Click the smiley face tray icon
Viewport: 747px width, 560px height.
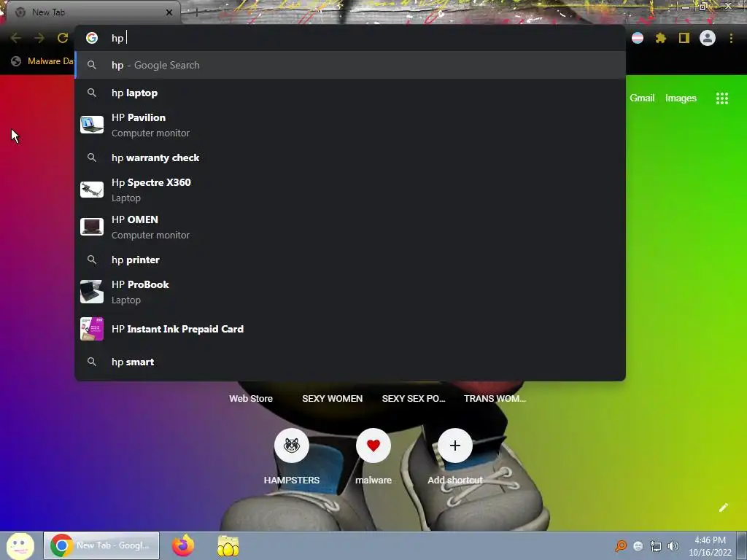point(638,546)
